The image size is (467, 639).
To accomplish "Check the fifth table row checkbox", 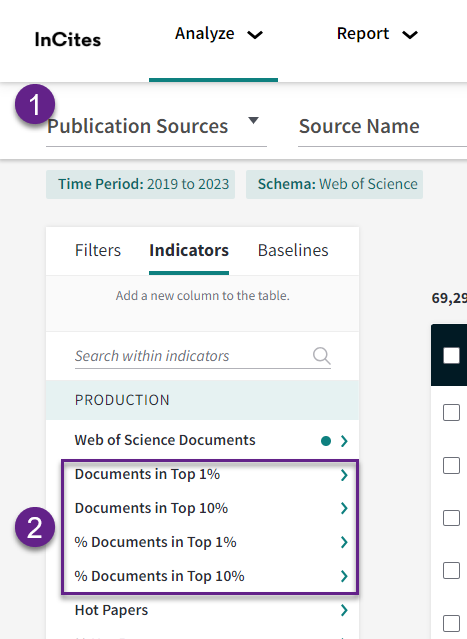I will tap(452, 623).
